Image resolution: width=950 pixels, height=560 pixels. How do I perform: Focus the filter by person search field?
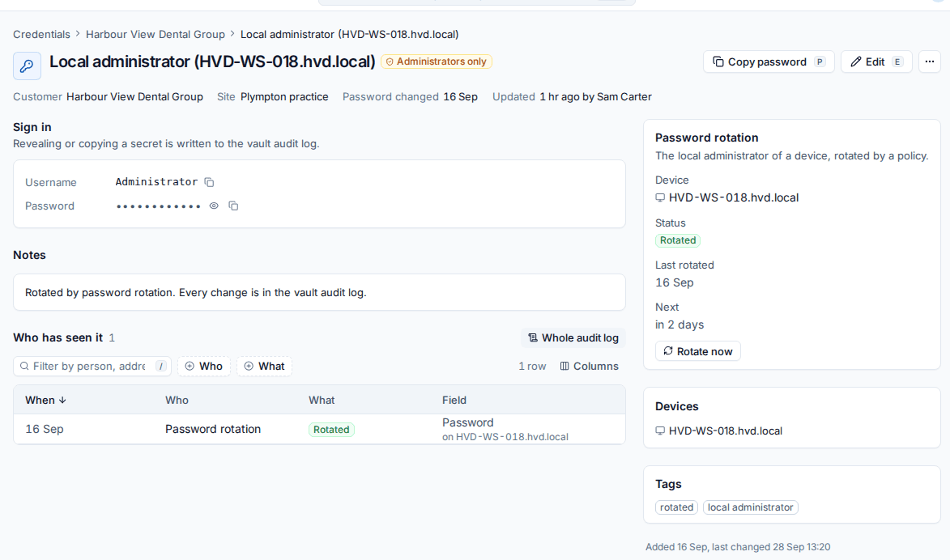(92, 367)
